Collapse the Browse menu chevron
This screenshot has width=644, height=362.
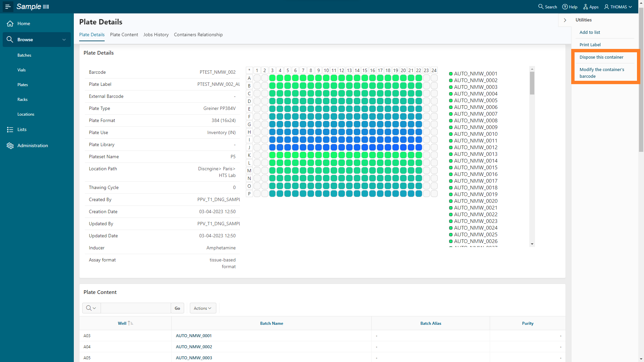coord(64,40)
